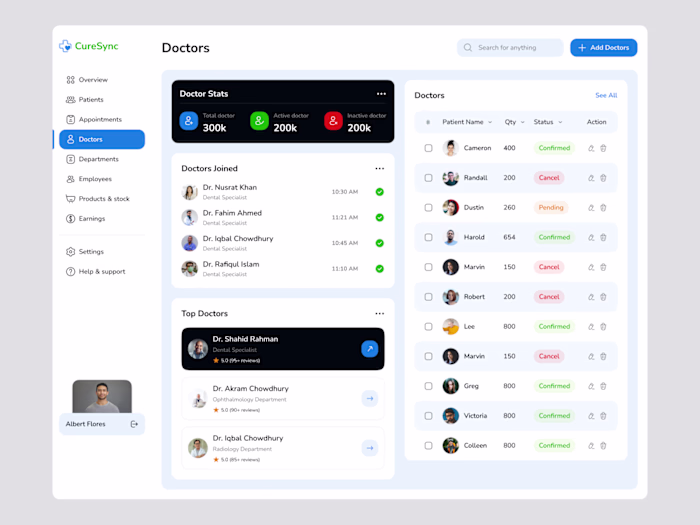Delete the Robert row

(x=603, y=297)
